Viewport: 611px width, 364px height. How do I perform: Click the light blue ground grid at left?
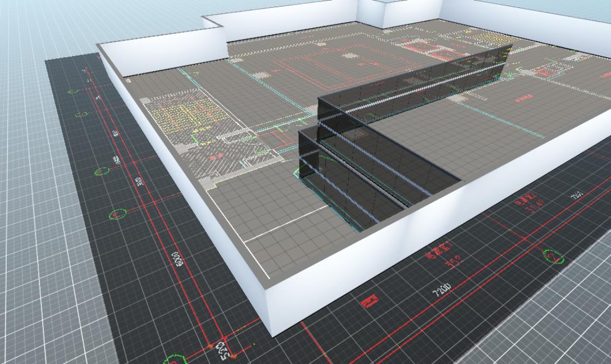(33, 222)
